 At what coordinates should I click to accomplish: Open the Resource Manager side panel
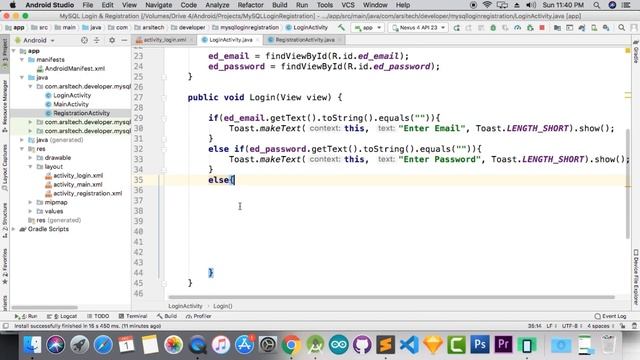[x=4, y=106]
